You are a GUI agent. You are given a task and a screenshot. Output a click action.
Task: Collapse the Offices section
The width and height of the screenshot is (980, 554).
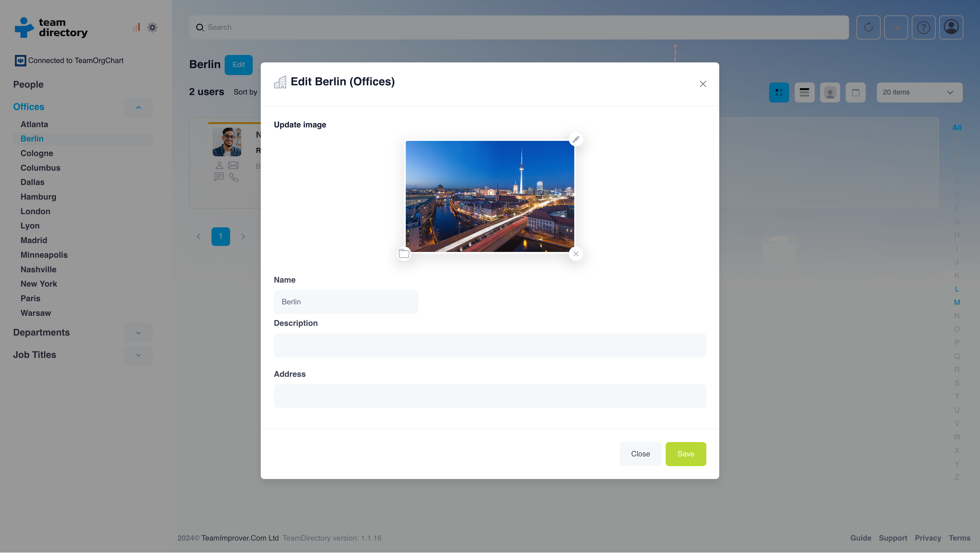[138, 108]
